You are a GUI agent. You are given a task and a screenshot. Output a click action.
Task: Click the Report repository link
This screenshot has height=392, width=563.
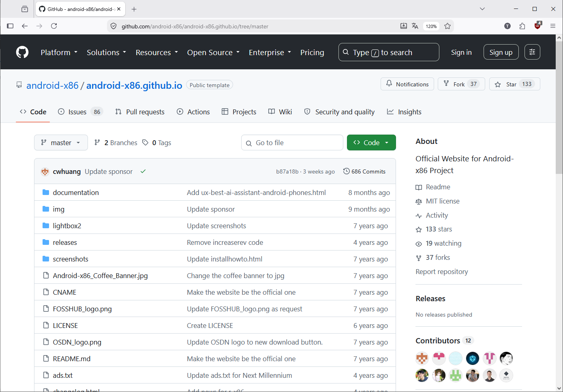point(442,272)
